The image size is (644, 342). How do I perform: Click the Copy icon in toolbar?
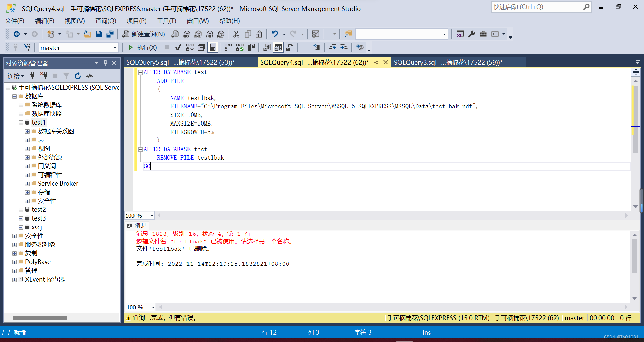pos(248,34)
